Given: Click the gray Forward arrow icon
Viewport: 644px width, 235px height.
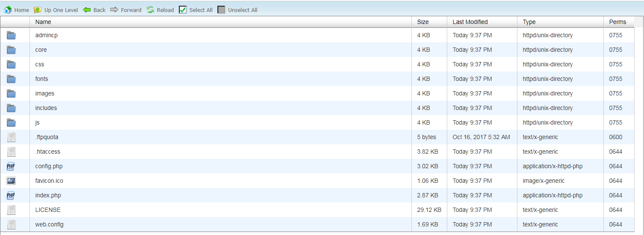Looking at the screenshot, I should (x=114, y=10).
